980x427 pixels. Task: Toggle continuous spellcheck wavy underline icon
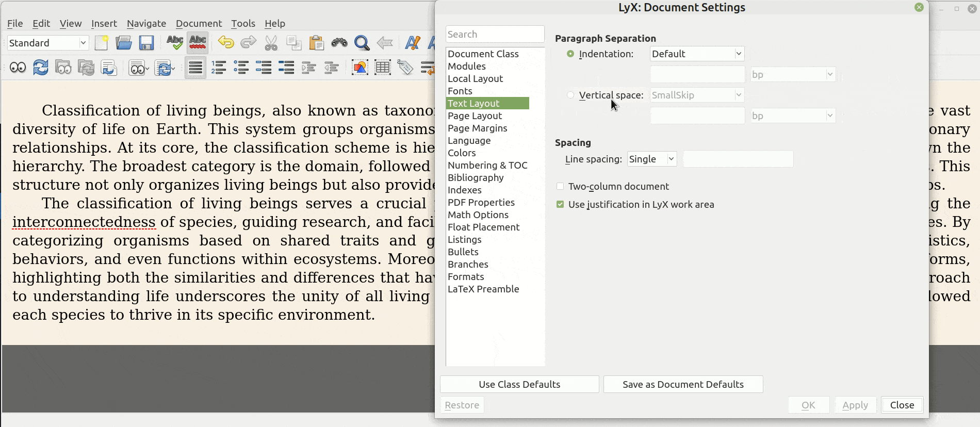coord(198,43)
